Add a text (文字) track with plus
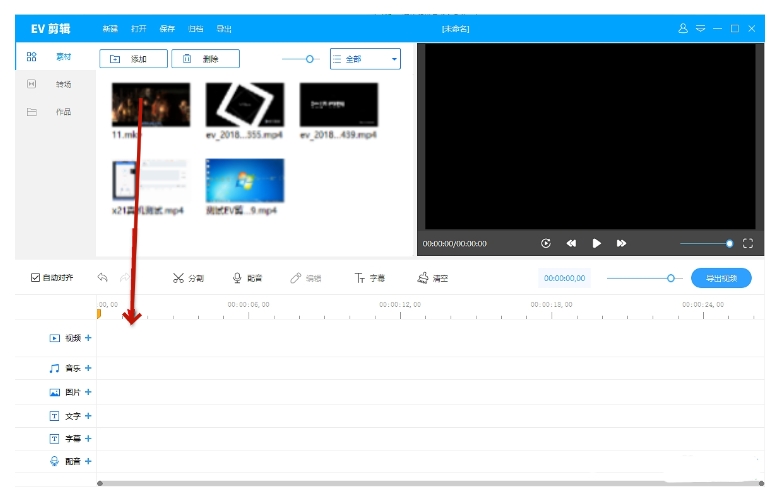The image size is (777, 497). pyautogui.click(x=88, y=416)
